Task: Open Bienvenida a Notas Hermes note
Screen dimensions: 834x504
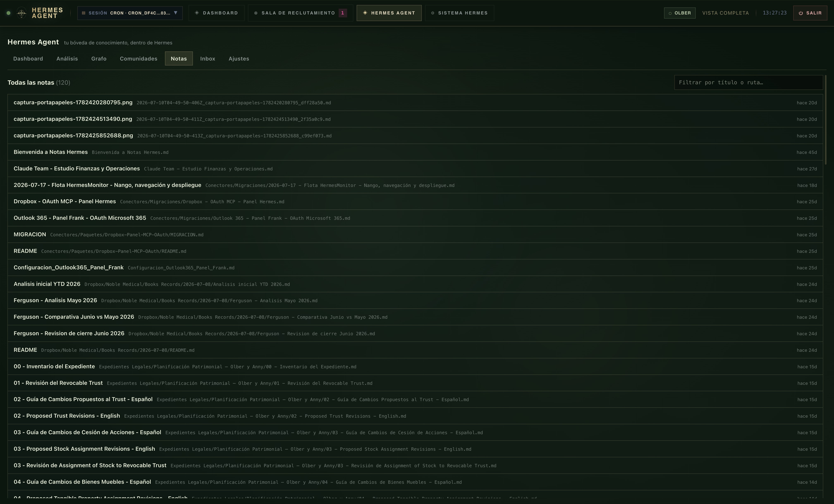Action: pyautogui.click(x=415, y=152)
